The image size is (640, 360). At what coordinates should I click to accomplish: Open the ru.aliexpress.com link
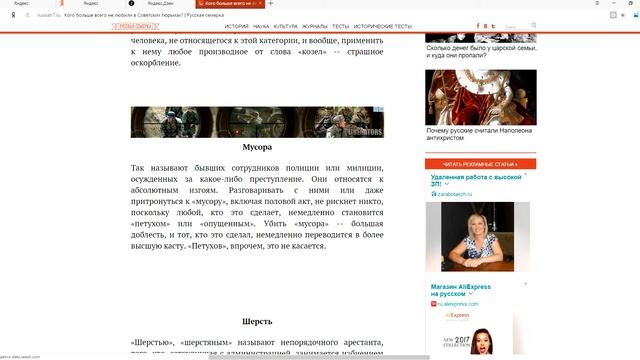[458, 304]
